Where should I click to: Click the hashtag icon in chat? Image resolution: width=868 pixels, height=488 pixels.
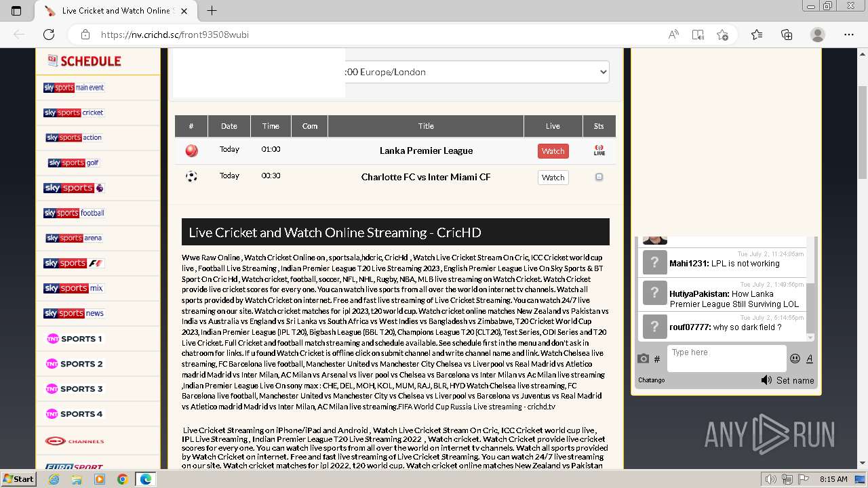point(656,359)
